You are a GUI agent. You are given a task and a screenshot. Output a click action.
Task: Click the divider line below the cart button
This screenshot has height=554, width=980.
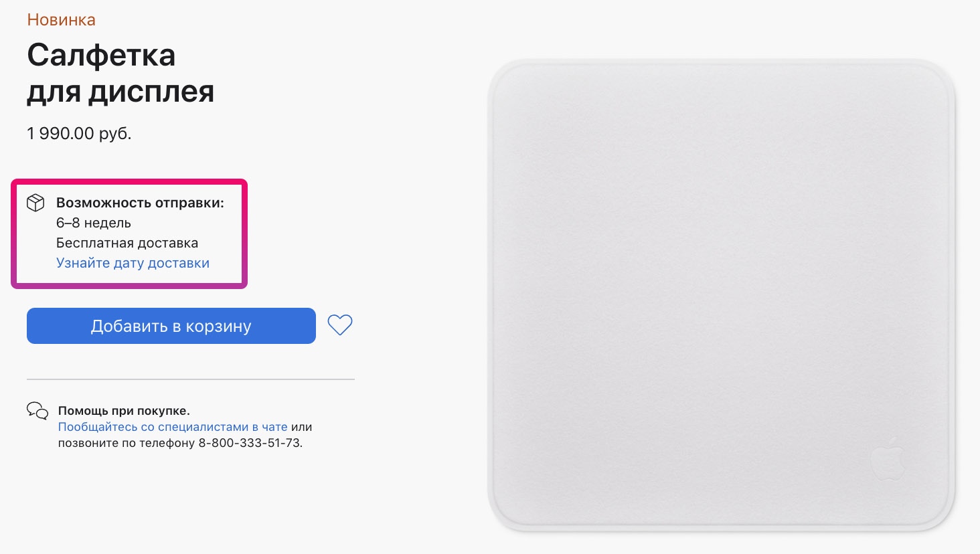(x=191, y=379)
